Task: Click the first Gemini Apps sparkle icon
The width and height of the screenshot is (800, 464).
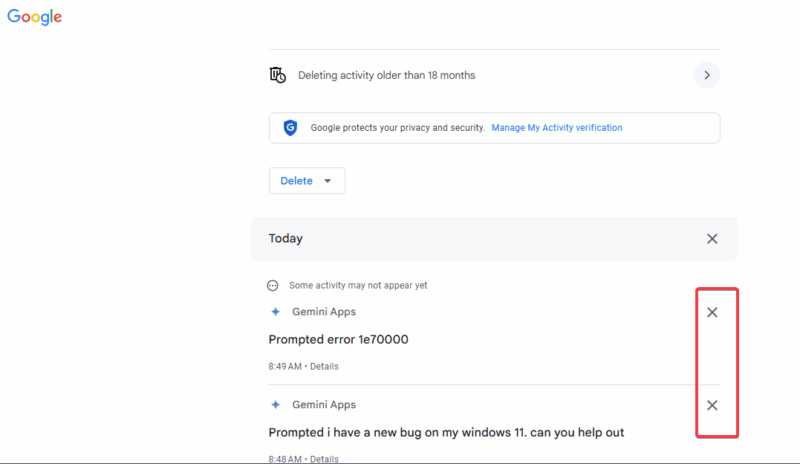Action: tap(276, 311)
